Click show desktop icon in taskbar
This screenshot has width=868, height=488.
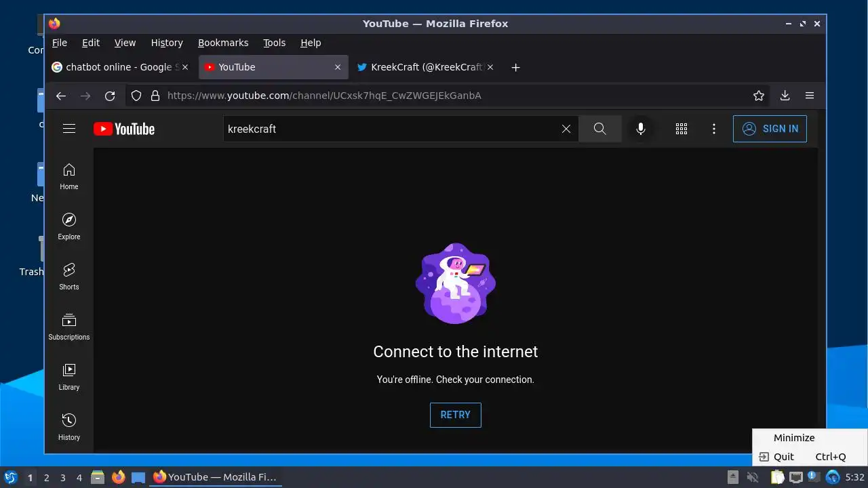click(138, 477)
